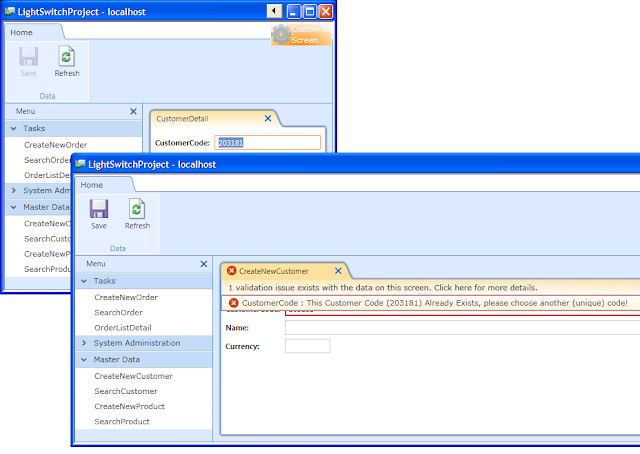The image size is (640, 454).
Task: Select the Home ribbon tab in front window
Action: [x=91, y=185]
